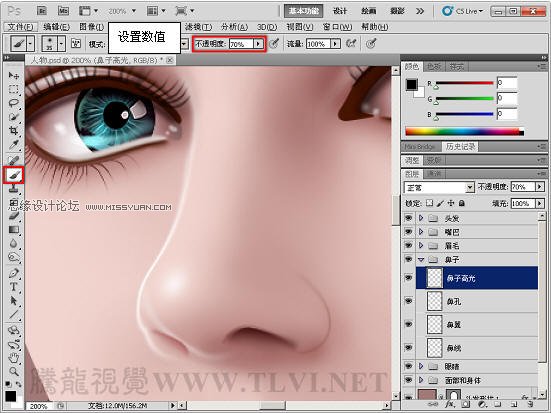Viewport: 551px width, 413px height.
Task: Open the 视图(V) menu
Action: tap(299, 27)
